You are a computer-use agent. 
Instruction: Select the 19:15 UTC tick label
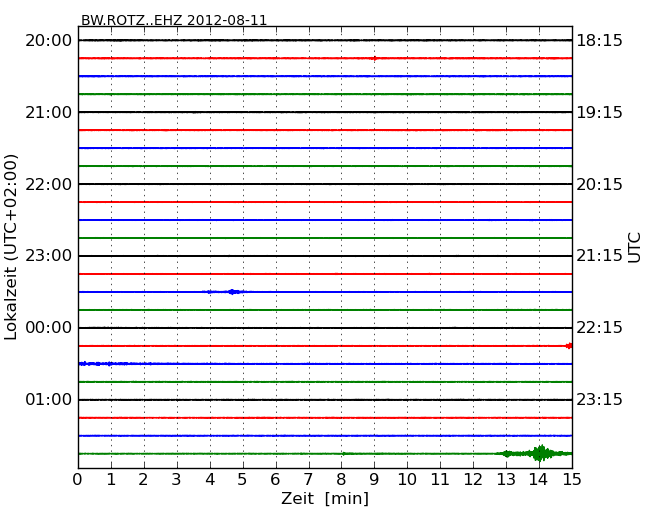coord(599,112)
